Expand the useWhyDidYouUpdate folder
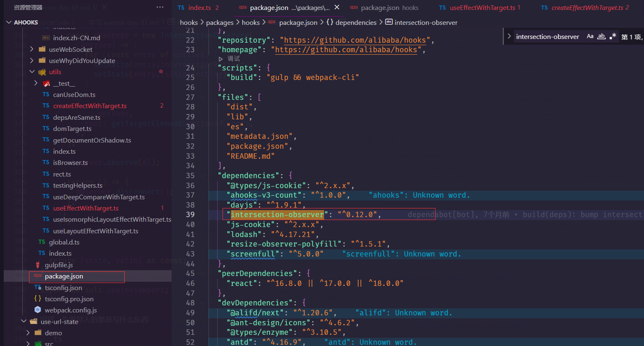 tap(32, 60)
